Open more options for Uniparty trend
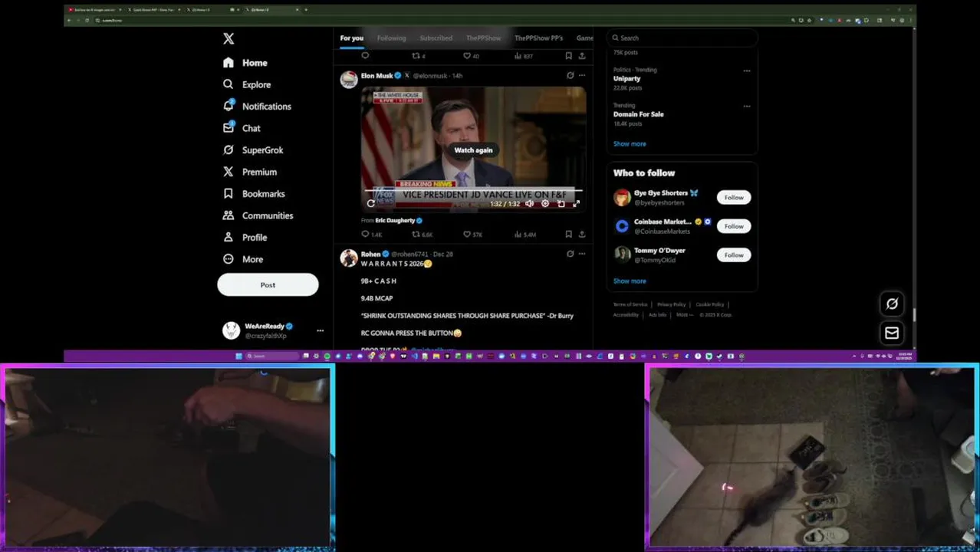 tap(747, 71)
